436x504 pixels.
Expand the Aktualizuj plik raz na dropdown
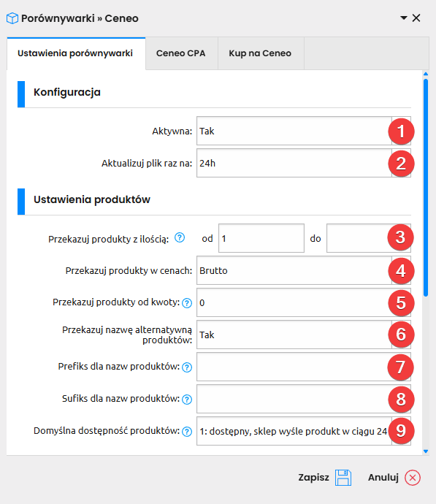[304, 163]
